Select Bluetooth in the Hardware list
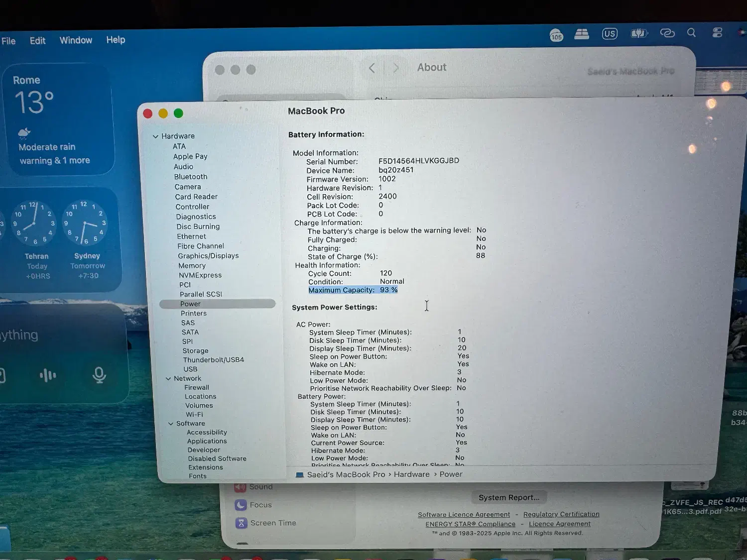Viewport: 747px width, 560px height. pyautogui.click(x=190, y=176)
